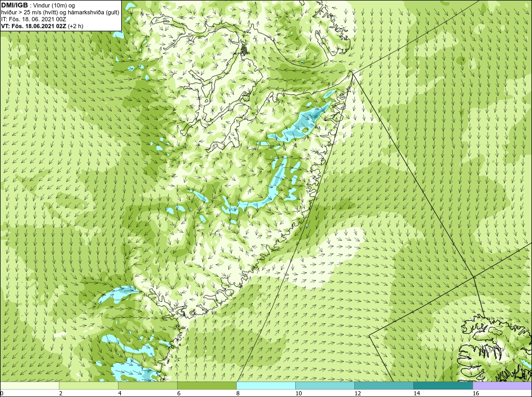Select the 4–6 m/s green legend swatch

tap(147, 385)
